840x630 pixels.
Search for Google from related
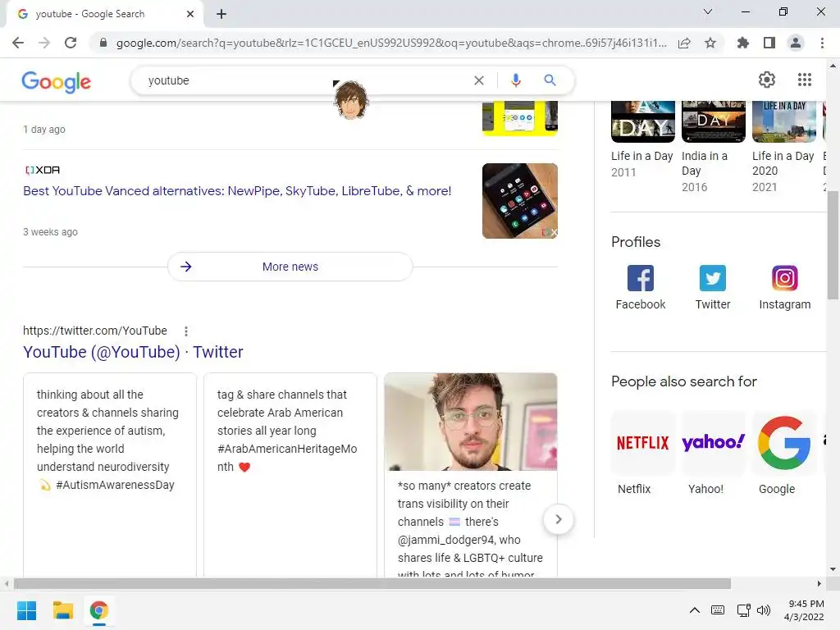pyautogui.click(x=783, y=454)
